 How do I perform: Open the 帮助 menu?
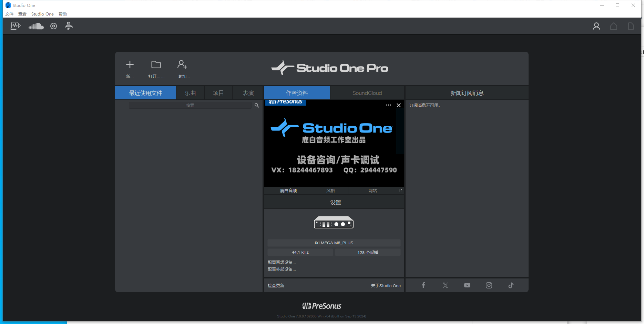tap(63, 14)
